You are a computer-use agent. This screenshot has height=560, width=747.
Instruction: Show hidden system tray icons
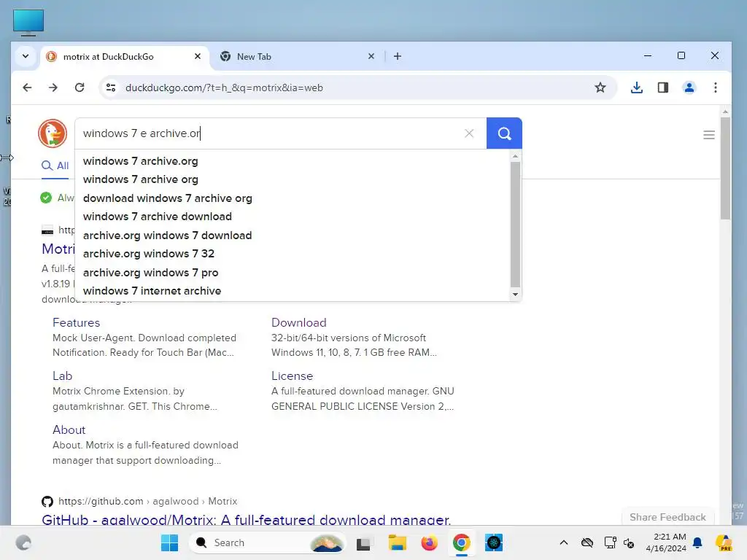pos(564,542)
